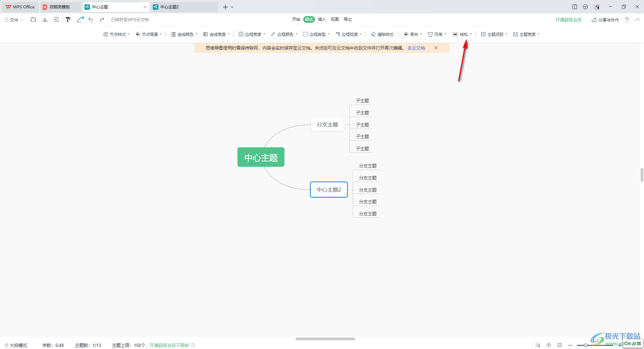
Task: Open the 节点背景 dropdown
Action: click(149, 34)
